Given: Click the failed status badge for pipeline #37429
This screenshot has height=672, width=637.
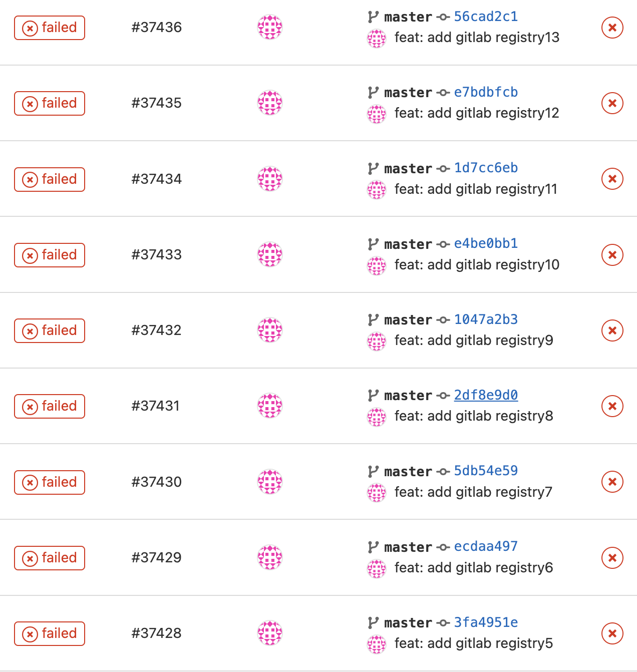Looking at the screenshot, I should click(x=50, y=558).
